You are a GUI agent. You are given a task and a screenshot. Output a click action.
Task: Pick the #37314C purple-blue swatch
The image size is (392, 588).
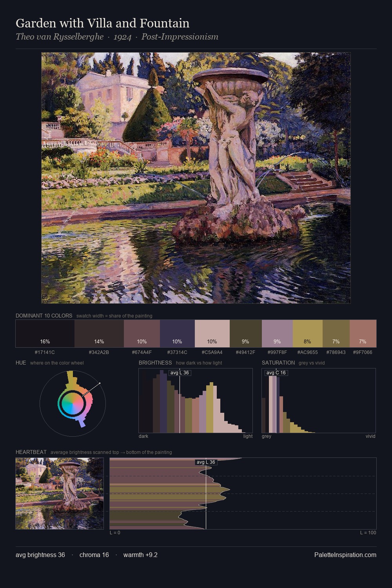coord(177,334)
